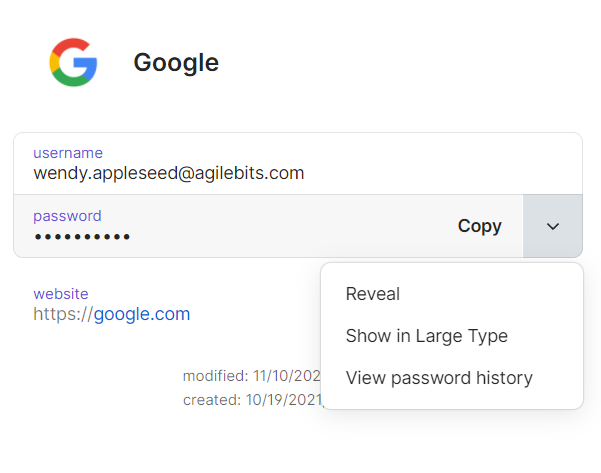Click the created date text

[x=250, y=400]
